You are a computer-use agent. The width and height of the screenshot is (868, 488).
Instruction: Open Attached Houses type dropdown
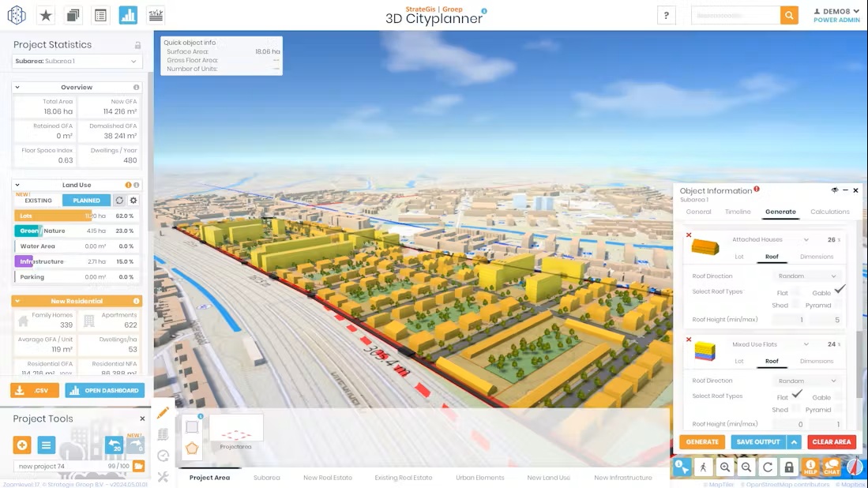(x=770, y=239)
